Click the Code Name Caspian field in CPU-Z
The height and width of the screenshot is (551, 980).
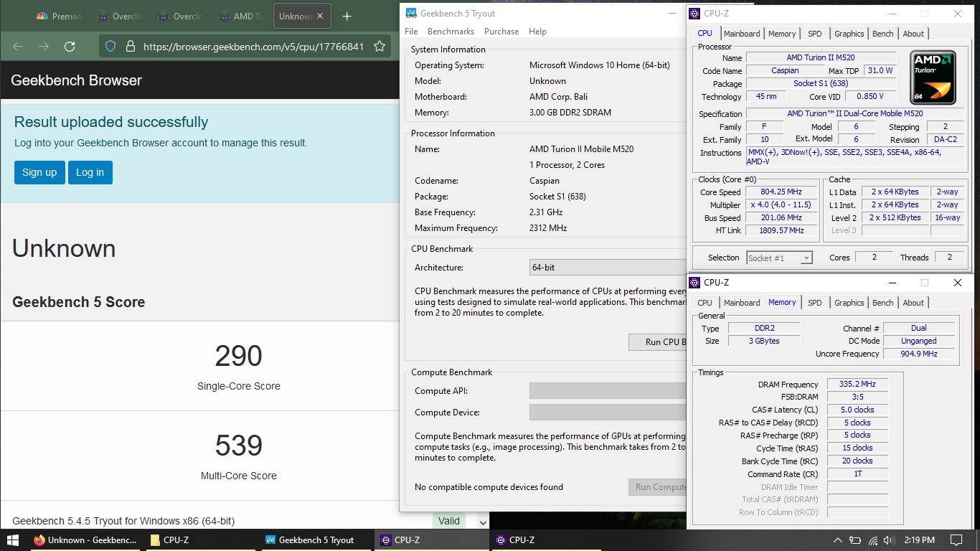(x=785, y=71)
